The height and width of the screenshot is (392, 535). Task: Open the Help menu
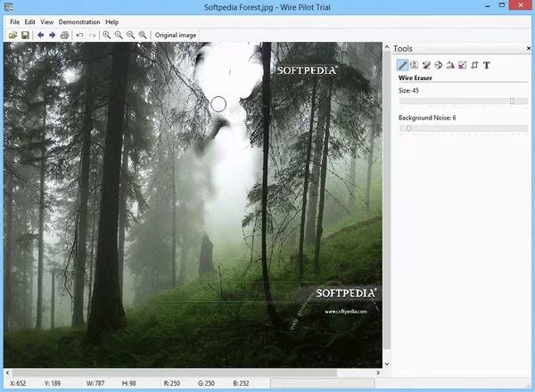pos(111,21)
